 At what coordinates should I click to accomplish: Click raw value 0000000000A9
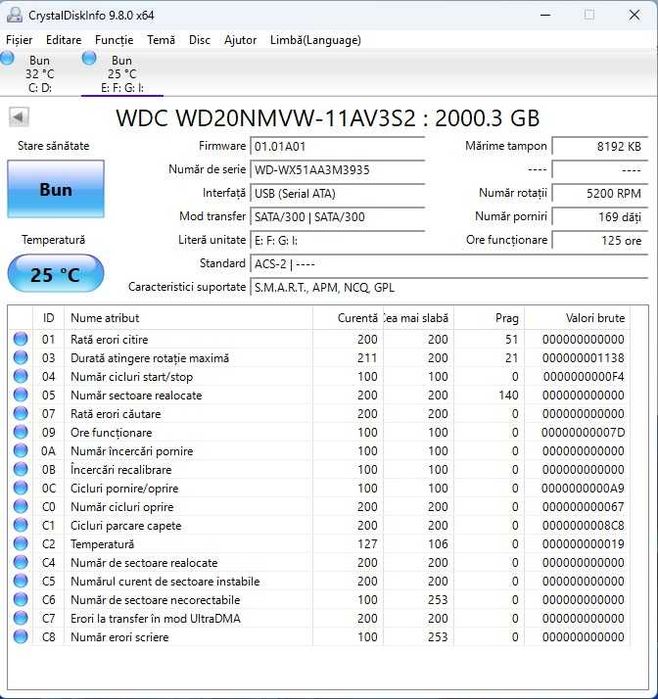coord(583,488)
